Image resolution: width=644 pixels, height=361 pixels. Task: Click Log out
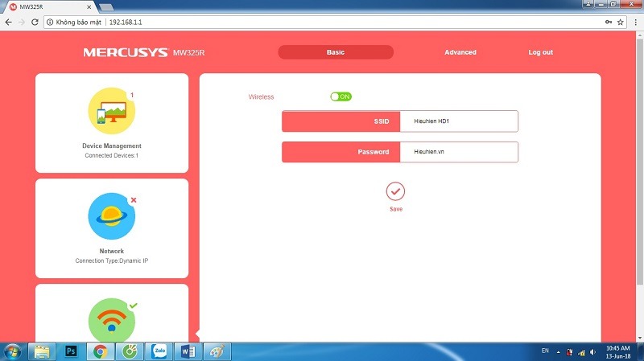point(540,52)
